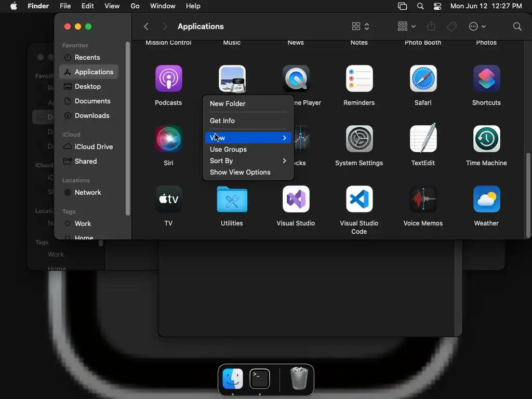532x399 pixels.
Task: Open the Visual Studio Code icon
Action: [x=360, y=199]
